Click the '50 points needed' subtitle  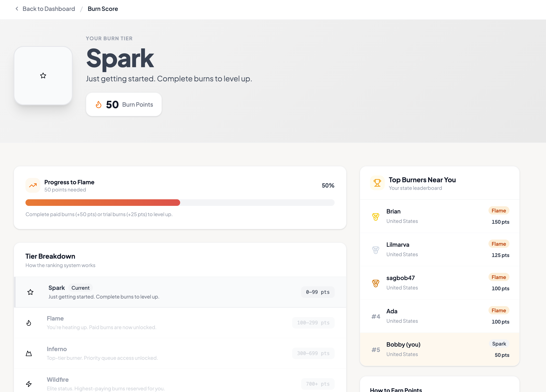click(x=65, y=190)
